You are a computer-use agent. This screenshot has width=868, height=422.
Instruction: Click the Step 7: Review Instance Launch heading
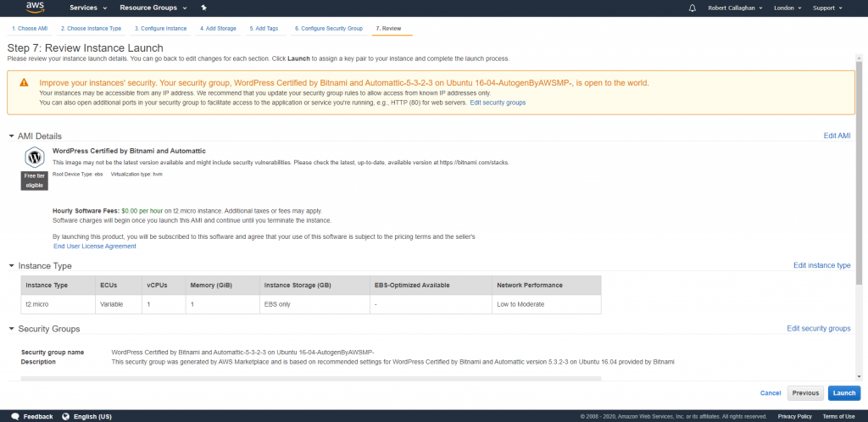coord(86,48)
